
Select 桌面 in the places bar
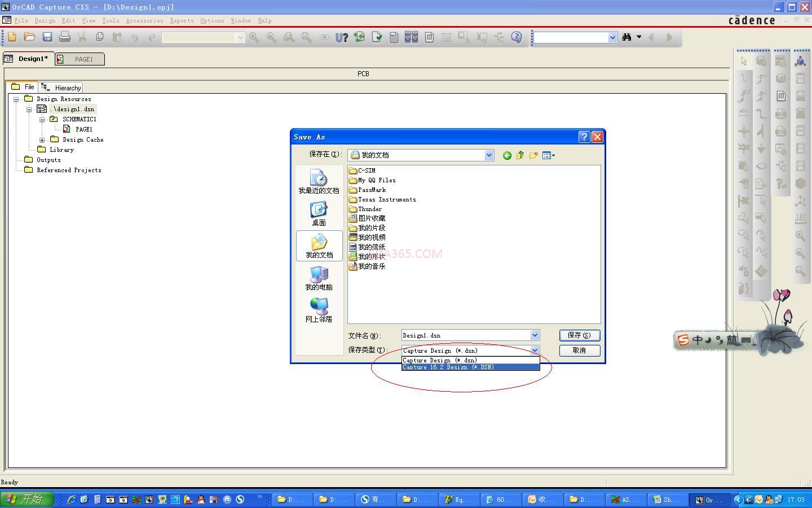(x=319, y=214)
